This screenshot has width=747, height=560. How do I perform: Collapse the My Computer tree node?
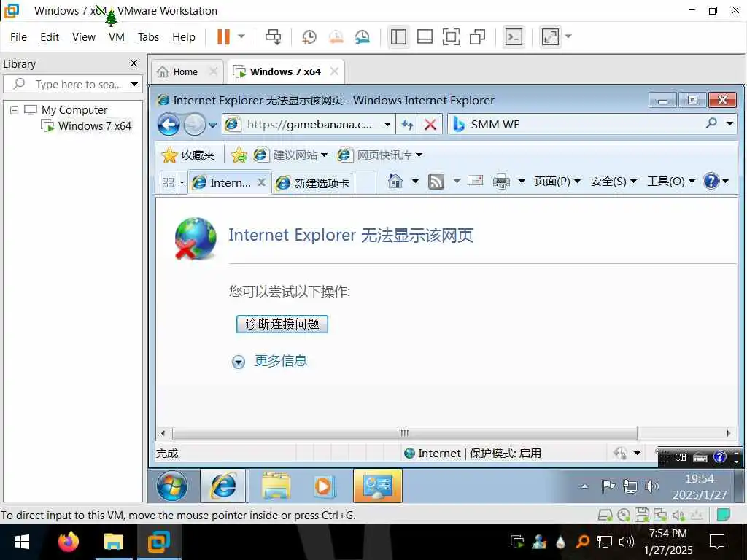click(x=15, y=111)
